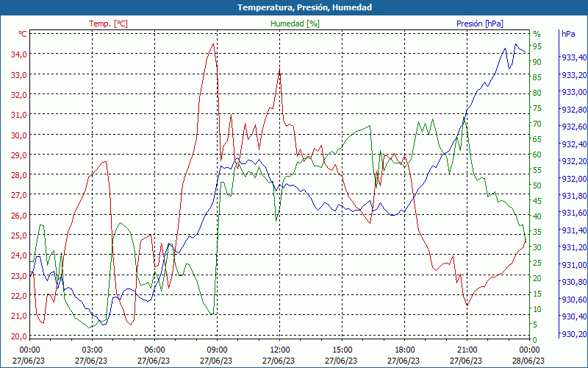Click temperature axis value 21,0
588x368 pixels.
[19, 316]
